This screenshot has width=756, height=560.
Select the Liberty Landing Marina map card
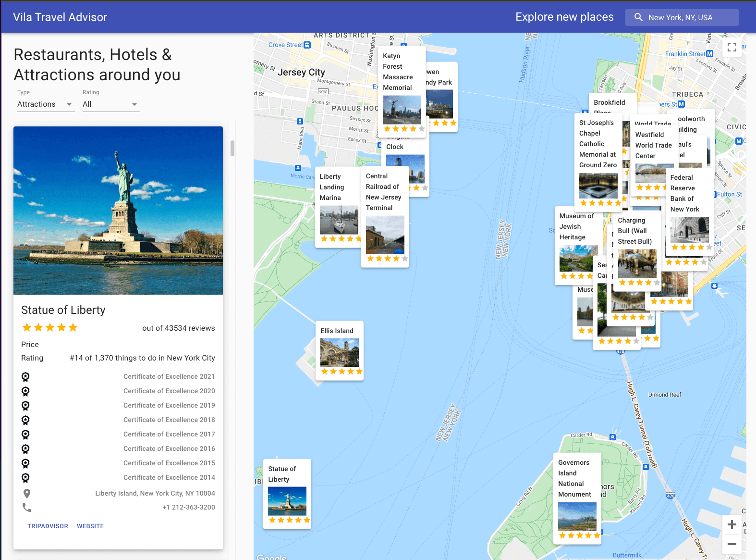click(338, 207)
